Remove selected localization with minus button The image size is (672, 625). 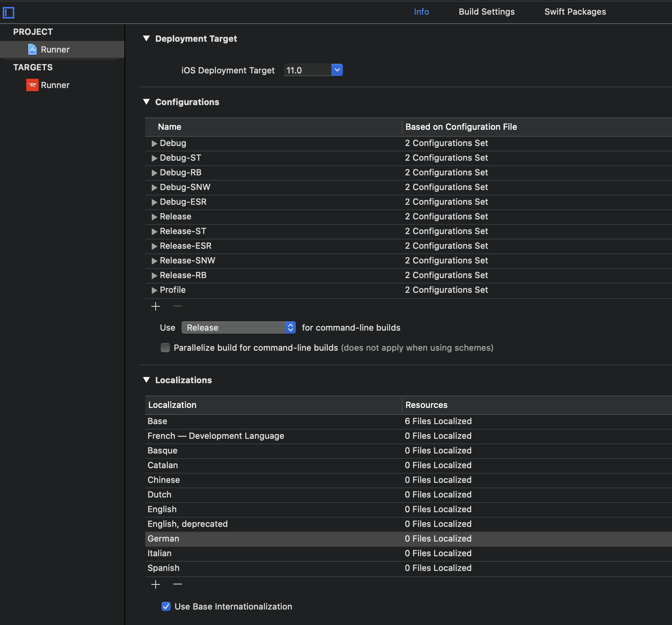coord(178,584)
